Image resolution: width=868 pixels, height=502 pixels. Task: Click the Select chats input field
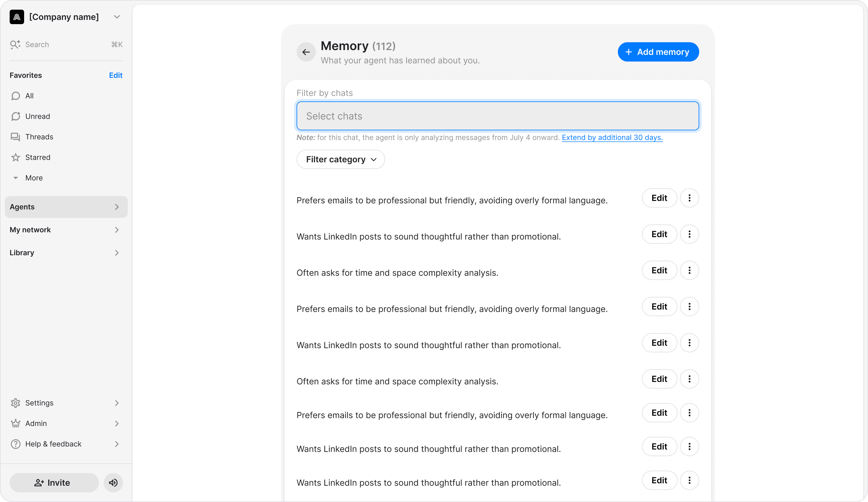click(498, 116)
